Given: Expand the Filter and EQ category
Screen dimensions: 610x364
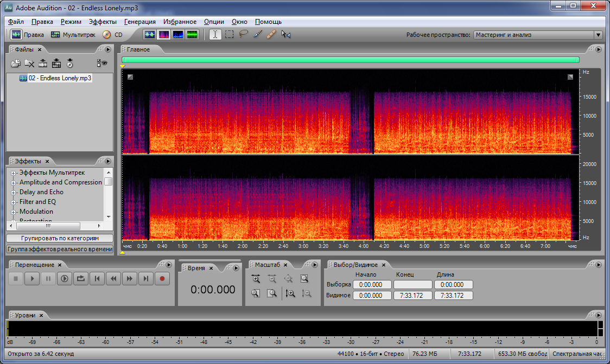Looking at the screenshot, I should click(x=14, y=202).
